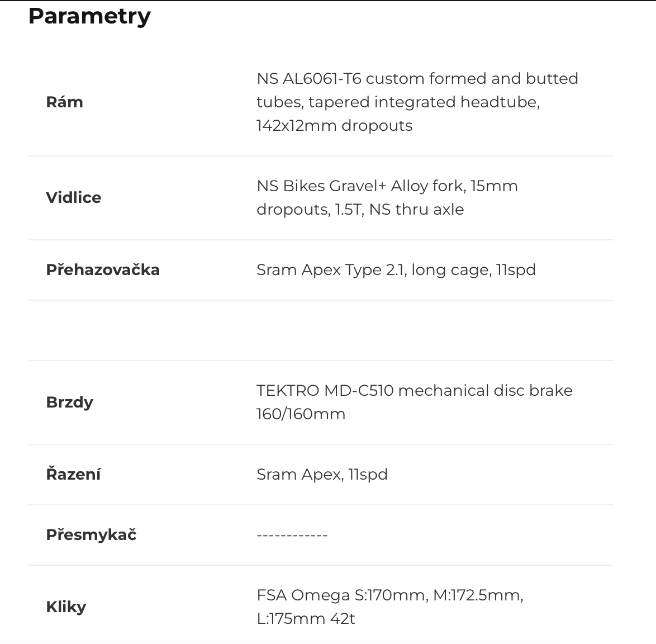656x644 pixels.
Task: Click the 'Sram Apex Type 2.1' value
Action: [x=332, y=270]
